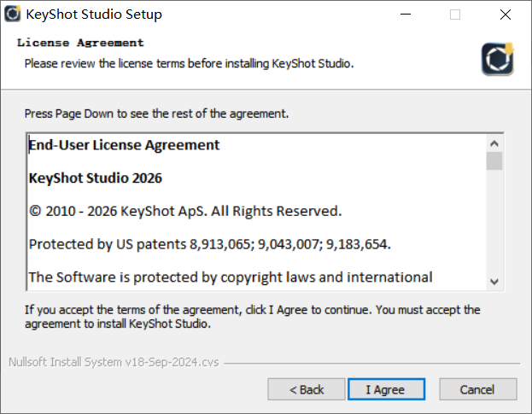532x414 pixels.
Task: Accept the license with I Agree
Action: coord(387,389)
